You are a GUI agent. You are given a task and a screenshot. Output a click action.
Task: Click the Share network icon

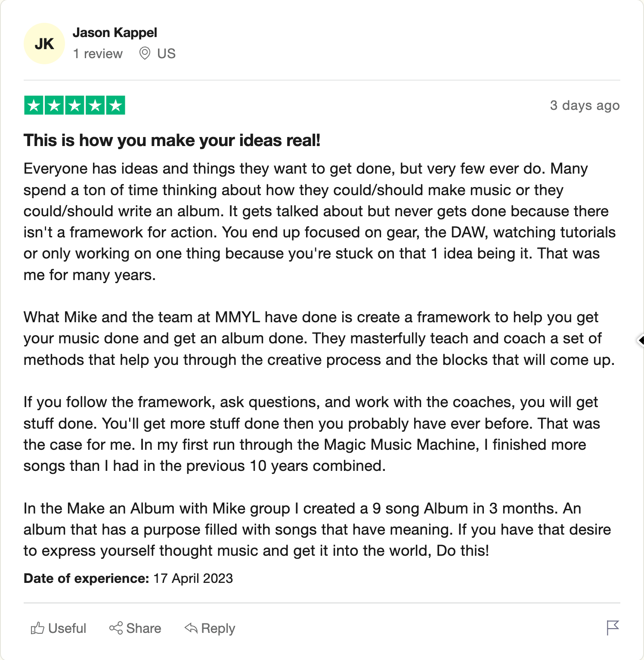pyautogui.click(x=116, y=628)
